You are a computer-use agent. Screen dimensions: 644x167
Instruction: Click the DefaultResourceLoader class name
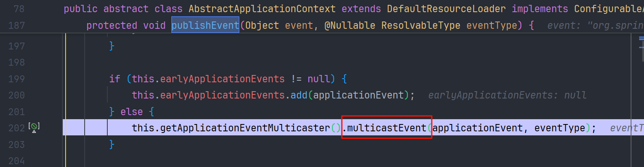[446, 9]
